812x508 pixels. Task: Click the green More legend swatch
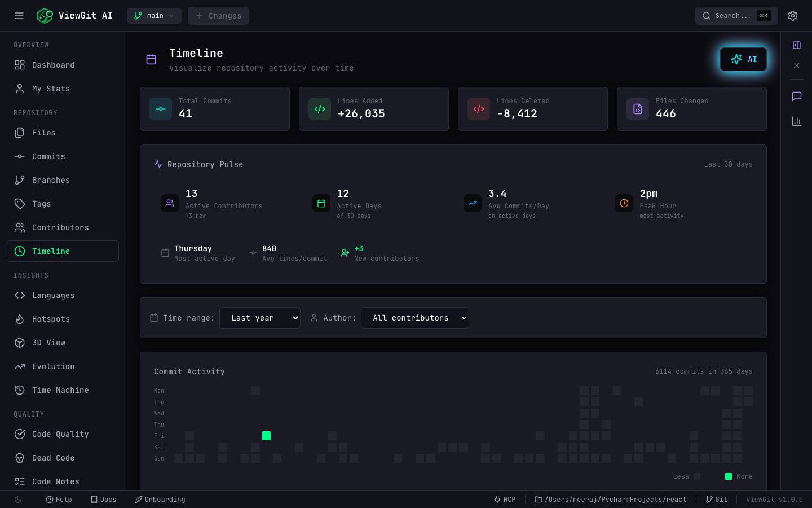pyautogui.click(x=728, y=476)
